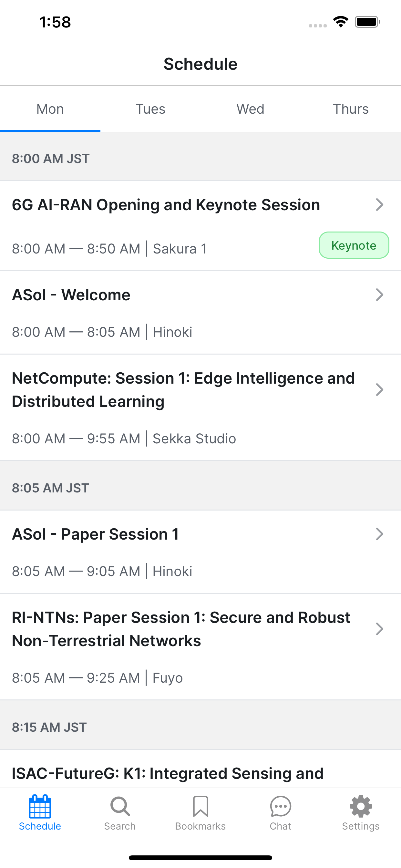Switch to the Wed tab
Viewport: 401px width, 868px height.
click(x=250, y=109)
